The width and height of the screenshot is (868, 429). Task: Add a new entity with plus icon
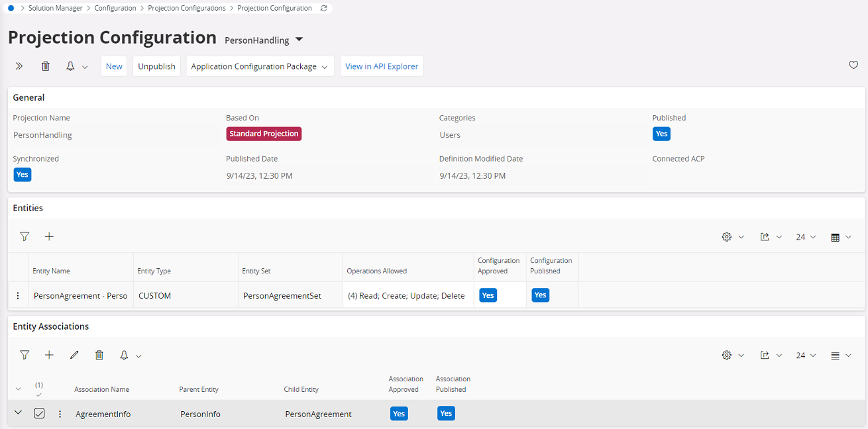(49, 236)
